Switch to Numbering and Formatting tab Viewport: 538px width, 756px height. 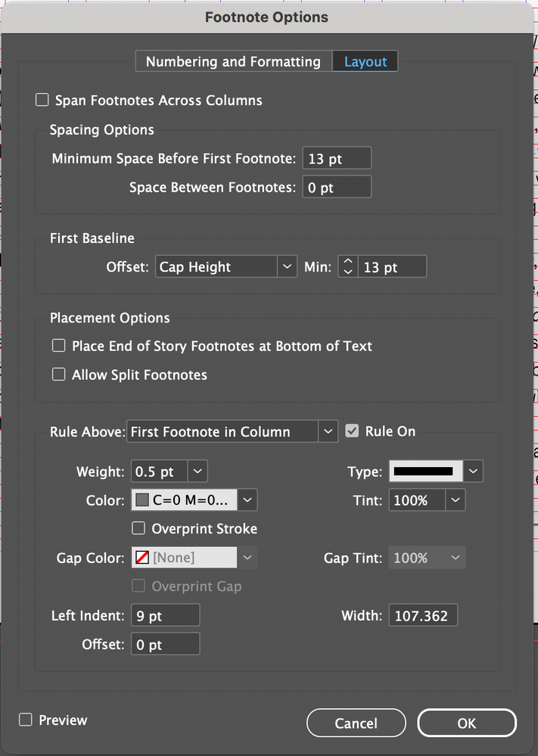pyautogui.click(x=233, y=62)
